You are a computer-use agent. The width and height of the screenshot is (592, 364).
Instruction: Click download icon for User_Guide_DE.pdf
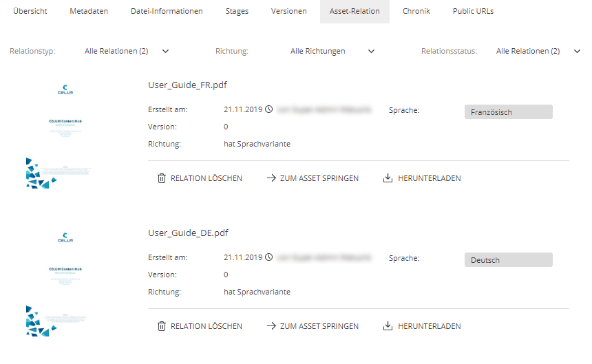388,326
